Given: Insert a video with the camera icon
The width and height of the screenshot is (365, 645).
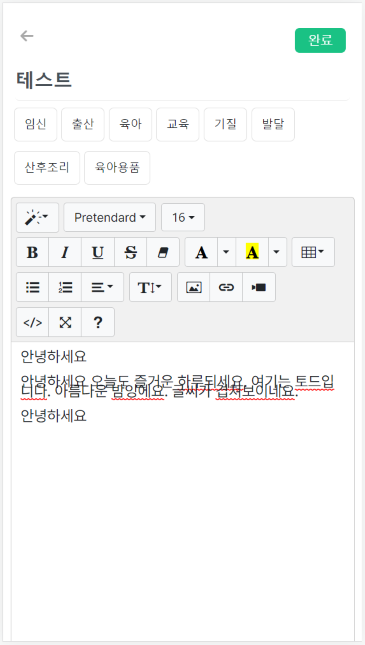Looking at the screenshot, I should tap(259, 287).
